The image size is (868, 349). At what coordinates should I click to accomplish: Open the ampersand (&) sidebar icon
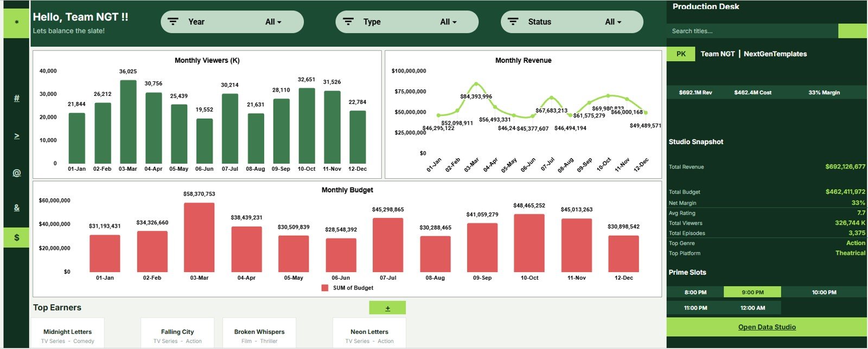(x=17, y=208)
